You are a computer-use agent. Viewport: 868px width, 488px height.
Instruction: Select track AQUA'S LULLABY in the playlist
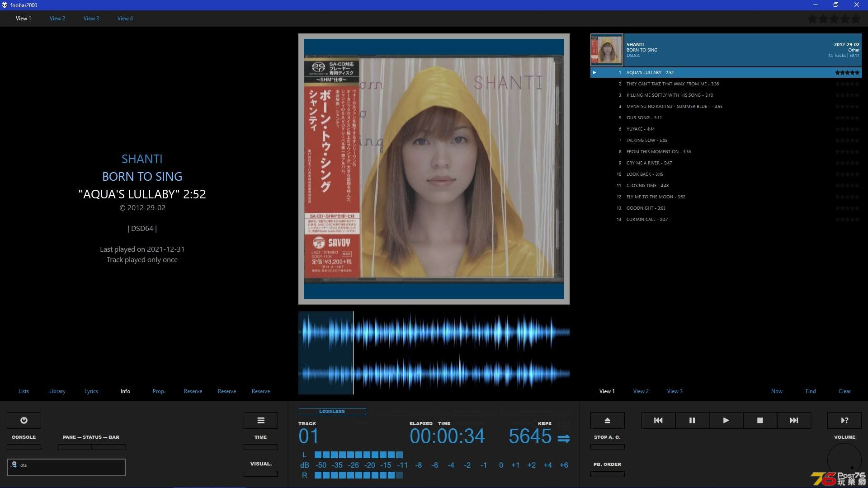pos(726,72)
